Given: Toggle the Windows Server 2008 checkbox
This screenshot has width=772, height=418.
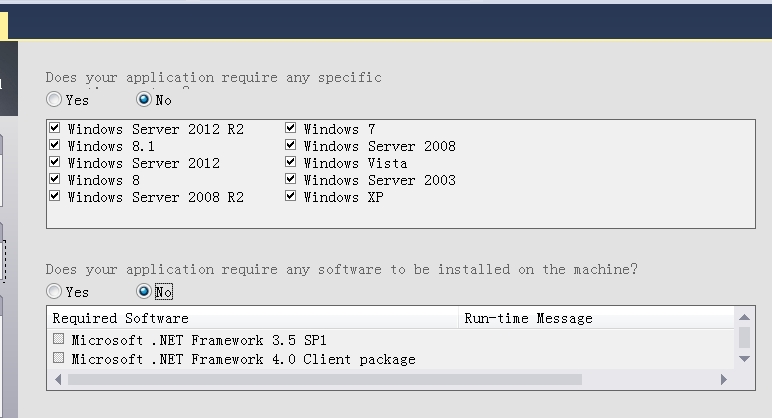Looking at the screenshot, I should click(290, 145).
